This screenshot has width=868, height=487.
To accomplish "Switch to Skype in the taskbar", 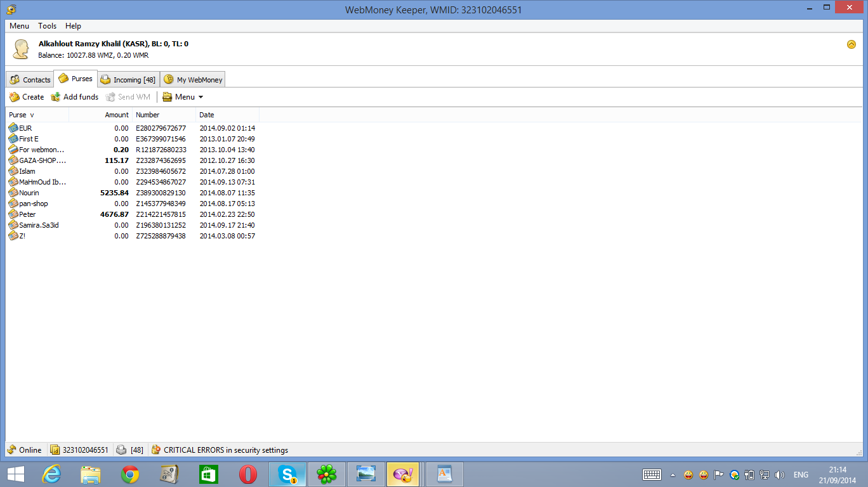I will [x=287, y=474].
